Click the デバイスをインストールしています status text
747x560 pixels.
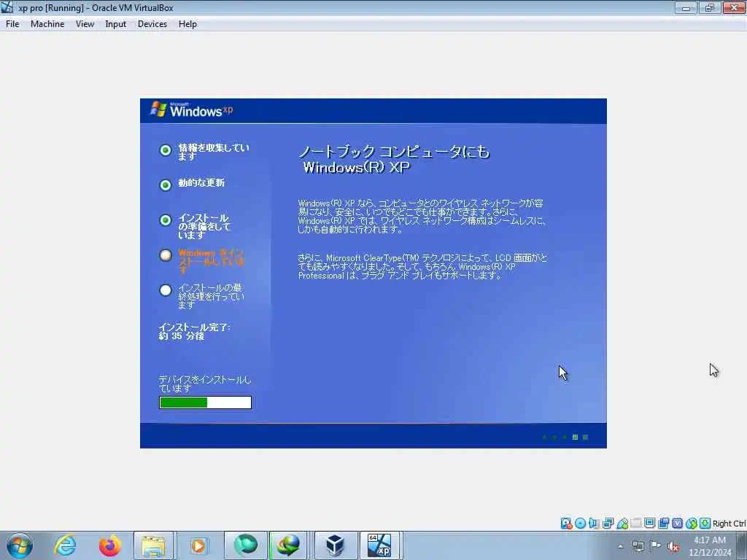tap(204, 384)
